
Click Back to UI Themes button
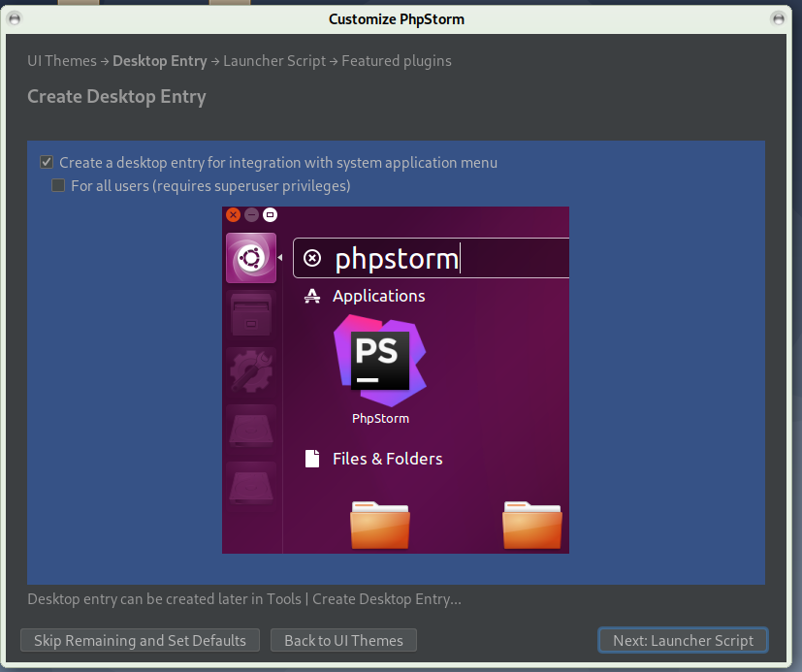[343, 640]
